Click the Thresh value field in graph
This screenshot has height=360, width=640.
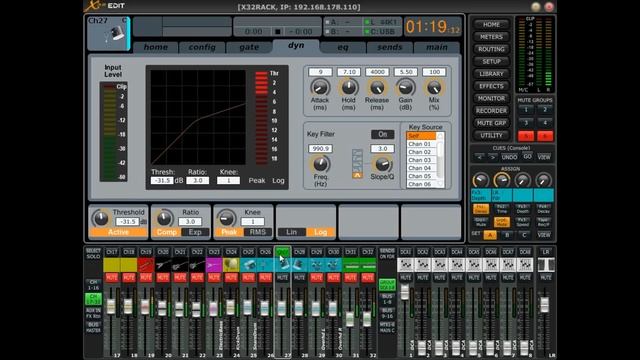(162, 180)
